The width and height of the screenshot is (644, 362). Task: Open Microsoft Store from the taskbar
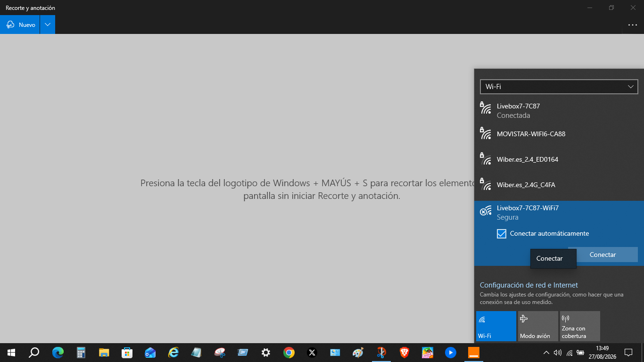[x=127, y=353]
